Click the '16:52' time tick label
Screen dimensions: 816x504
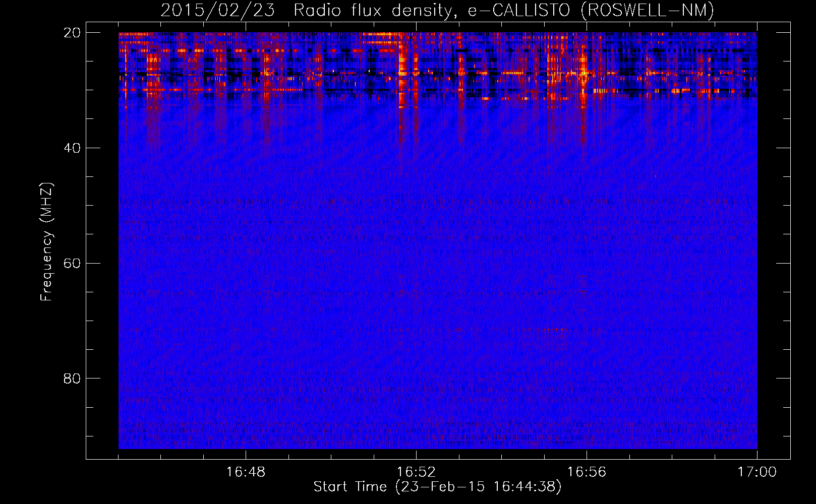416,472
